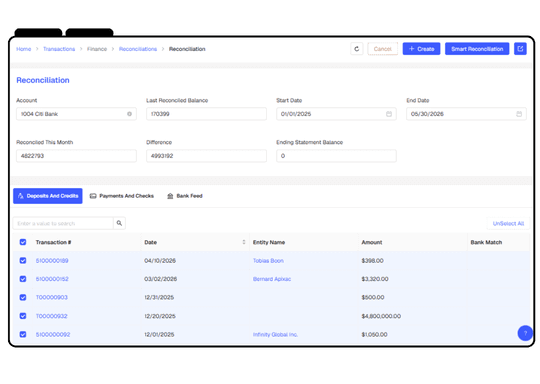Click the Start Date input field

click(x=336, y=114)
